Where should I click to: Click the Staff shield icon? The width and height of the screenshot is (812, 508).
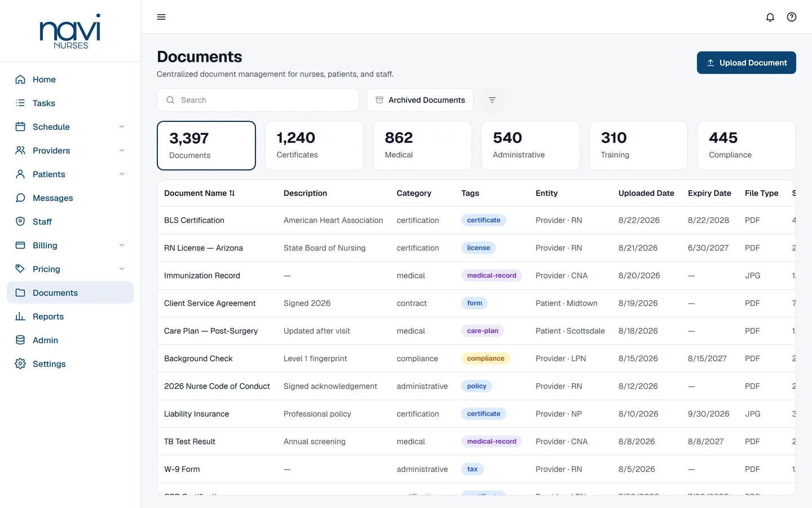pos(20,222)
